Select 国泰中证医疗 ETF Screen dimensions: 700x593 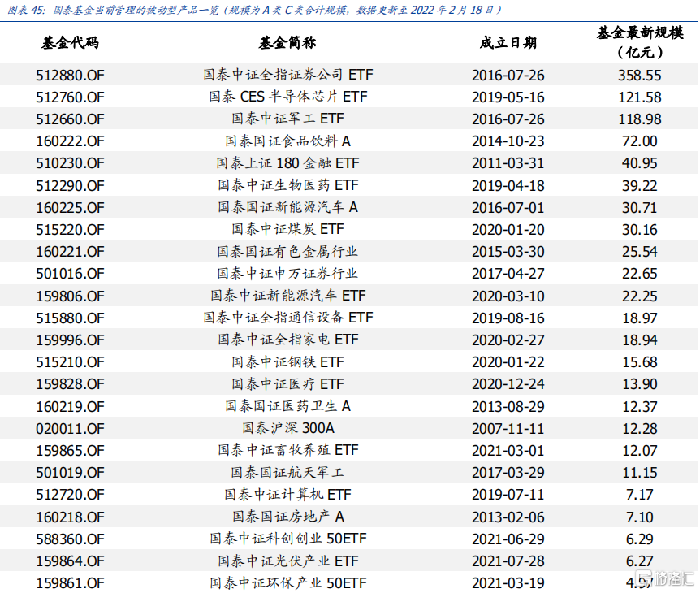click(288, 384)
